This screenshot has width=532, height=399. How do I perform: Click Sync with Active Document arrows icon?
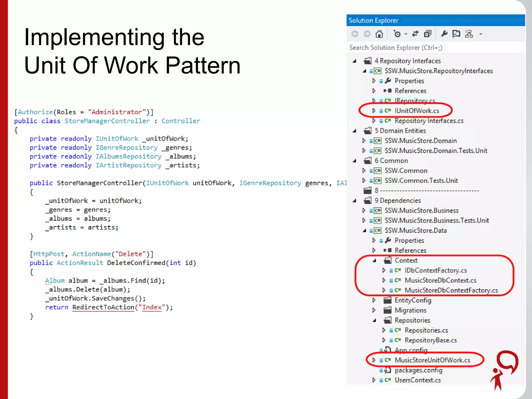pyautogui.click(x=415, y=34)
